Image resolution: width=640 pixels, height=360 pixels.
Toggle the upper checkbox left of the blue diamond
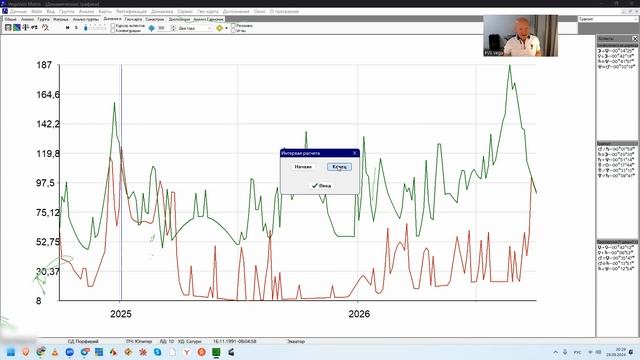pyautogui.click(x=113, y=25)
